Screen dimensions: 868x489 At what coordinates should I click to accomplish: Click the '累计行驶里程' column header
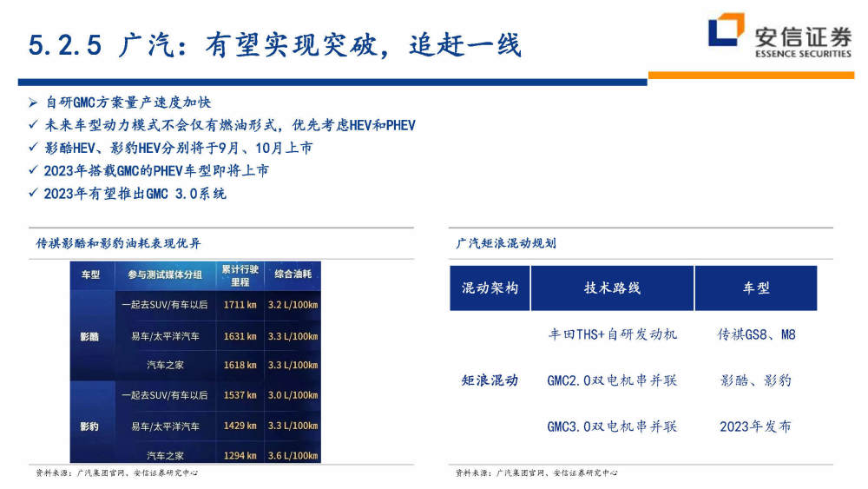coord(240,275)
